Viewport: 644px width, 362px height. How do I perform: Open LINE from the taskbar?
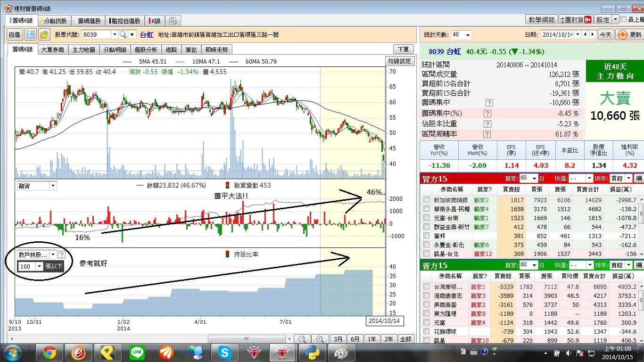(137, 353)
